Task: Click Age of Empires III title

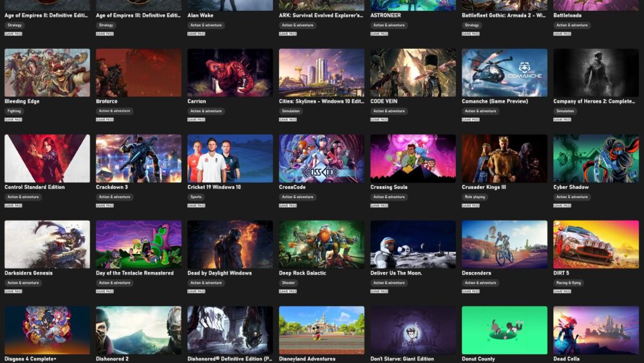Action: [x=138, y=15]
